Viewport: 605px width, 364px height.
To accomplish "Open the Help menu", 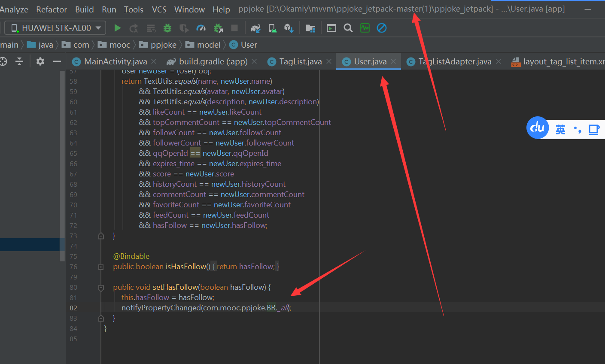I will point(221,9).
